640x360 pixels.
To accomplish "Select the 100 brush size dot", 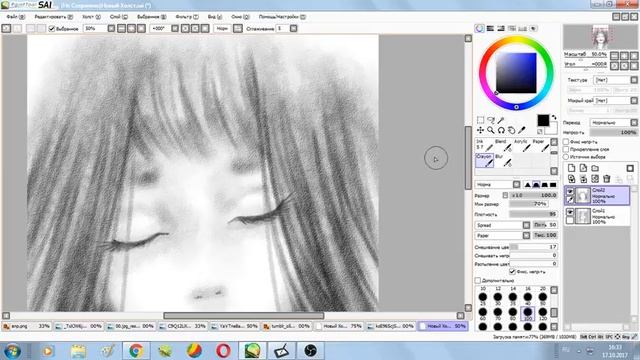I will coord(528,313).
